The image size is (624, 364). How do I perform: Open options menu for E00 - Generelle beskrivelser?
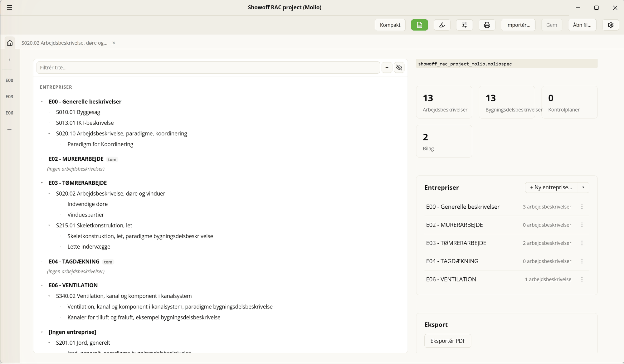coord(582,207)
